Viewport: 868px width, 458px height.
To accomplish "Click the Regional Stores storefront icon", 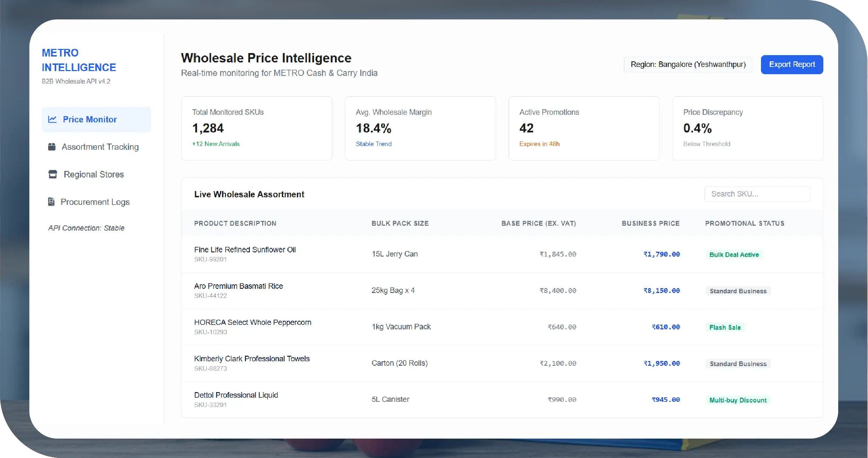I will coord(53,174).
